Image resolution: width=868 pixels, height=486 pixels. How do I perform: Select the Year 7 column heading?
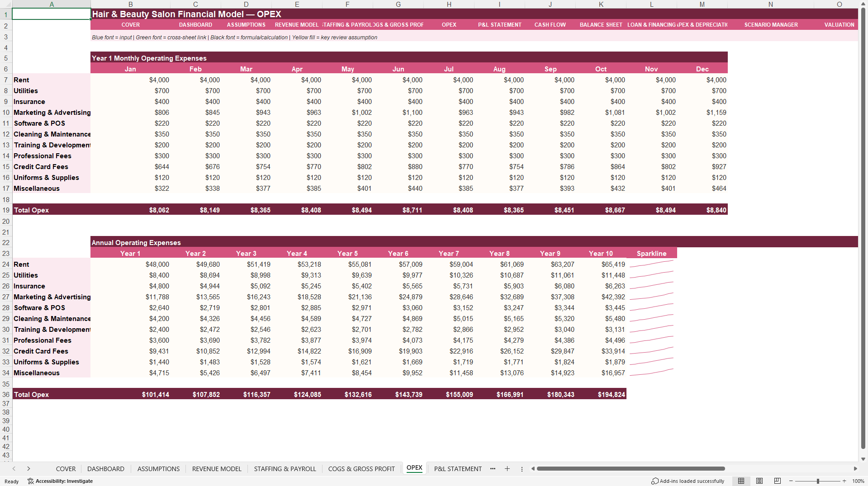point(449,254)
